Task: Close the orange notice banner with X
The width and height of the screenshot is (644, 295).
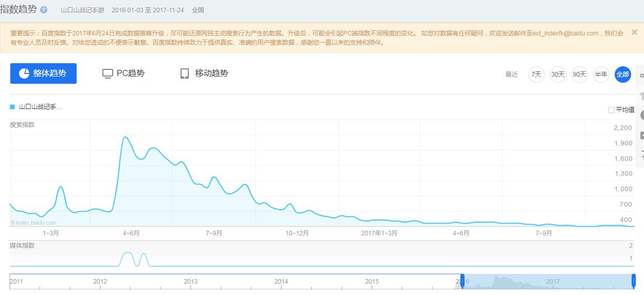Action: [634, 32]
